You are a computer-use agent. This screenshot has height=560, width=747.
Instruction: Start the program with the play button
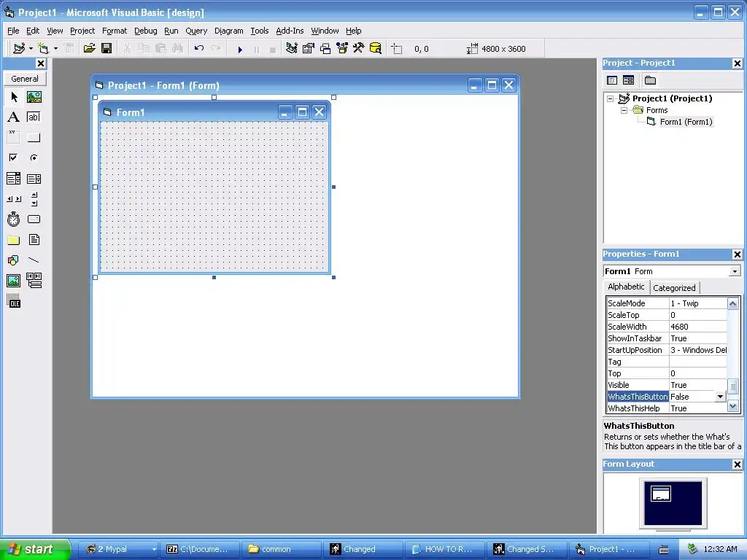click(240, 49)
